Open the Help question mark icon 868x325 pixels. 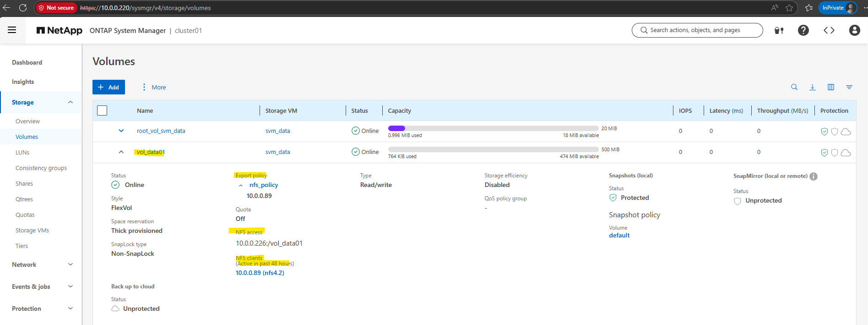[803, 30]
